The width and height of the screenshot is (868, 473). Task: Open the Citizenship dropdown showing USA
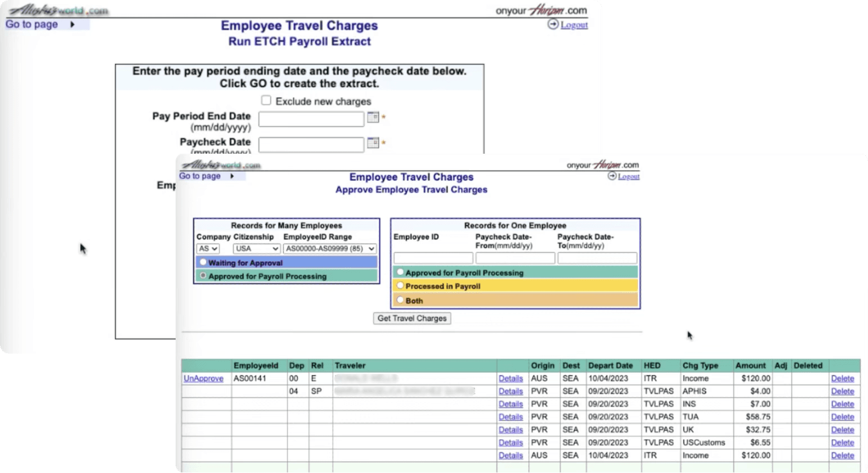tap(257, 248)
